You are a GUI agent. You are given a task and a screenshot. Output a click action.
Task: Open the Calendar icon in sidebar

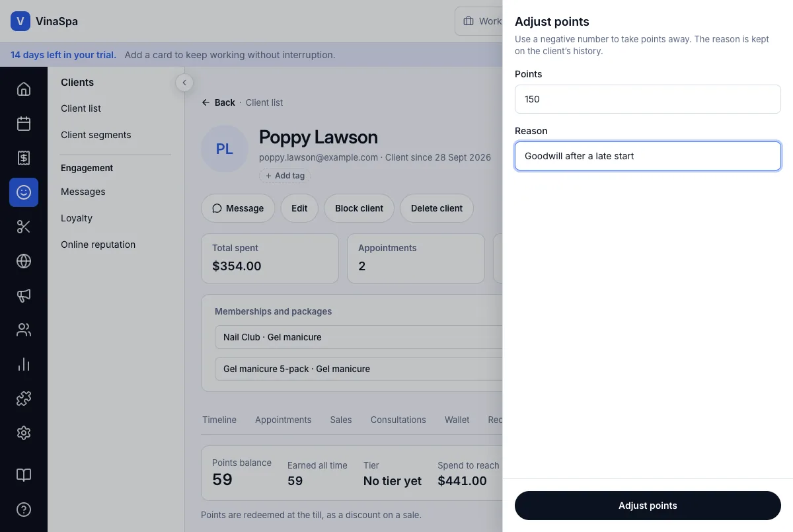coord(24,124)
